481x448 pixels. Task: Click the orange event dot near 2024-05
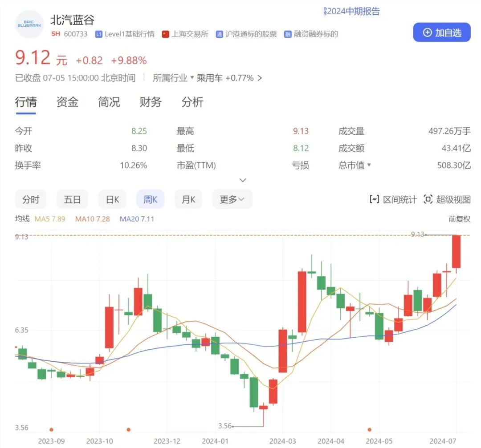[370, 430]
